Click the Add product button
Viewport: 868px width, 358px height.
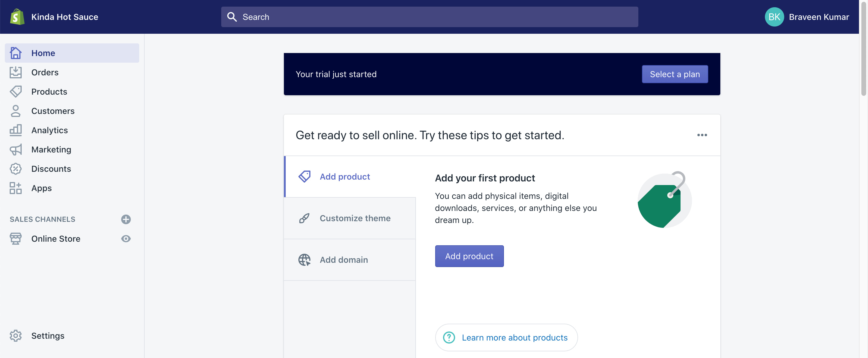[x=469, y=256]
